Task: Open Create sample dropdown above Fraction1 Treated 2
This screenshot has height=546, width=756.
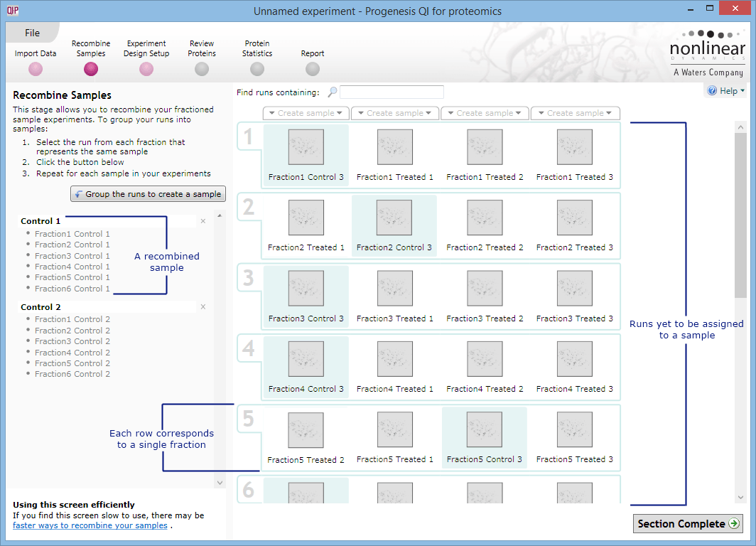Action: click(x=485, y=113)
